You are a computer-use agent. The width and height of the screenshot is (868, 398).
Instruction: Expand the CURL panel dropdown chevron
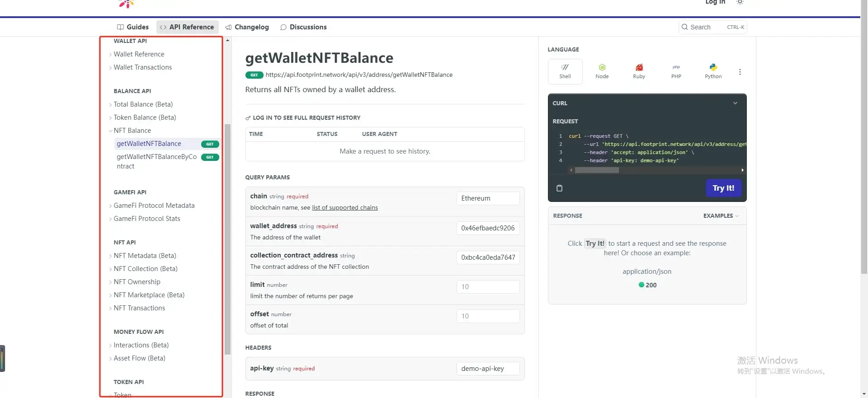pyautogui.click(x=735, y=103)
